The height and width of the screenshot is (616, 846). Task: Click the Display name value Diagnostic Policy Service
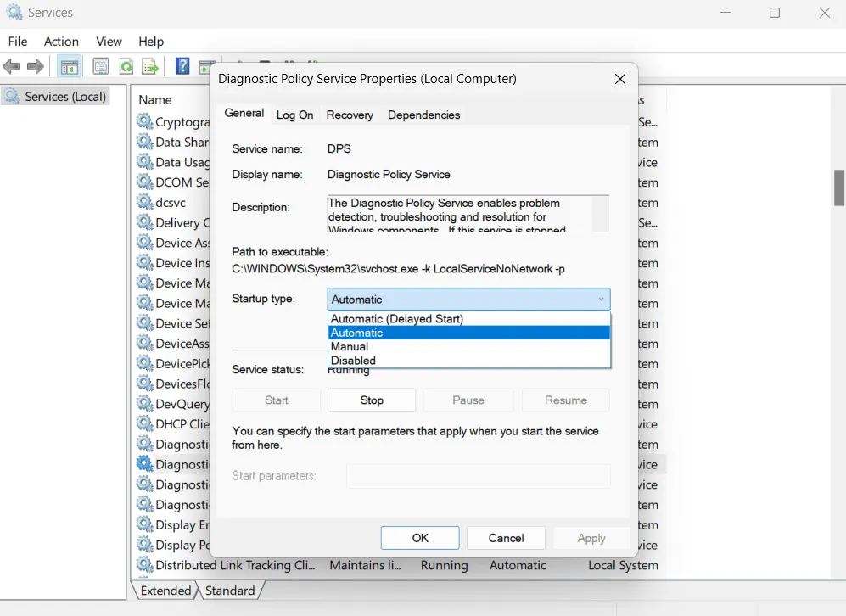[x=389, y=174]
